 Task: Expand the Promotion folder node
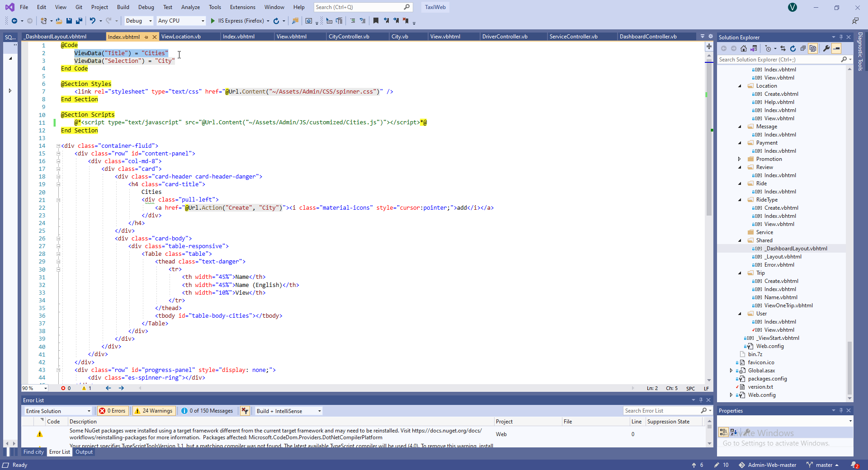[740, 159]
